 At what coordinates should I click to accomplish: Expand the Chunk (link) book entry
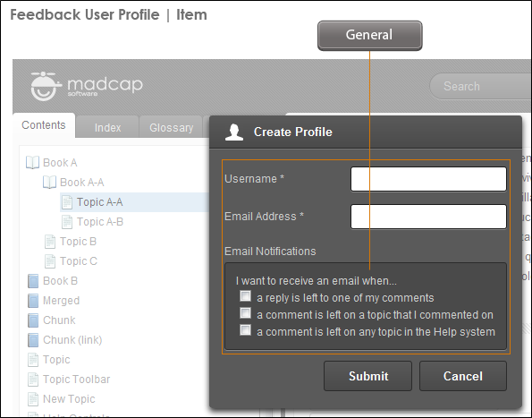[72, 340]
